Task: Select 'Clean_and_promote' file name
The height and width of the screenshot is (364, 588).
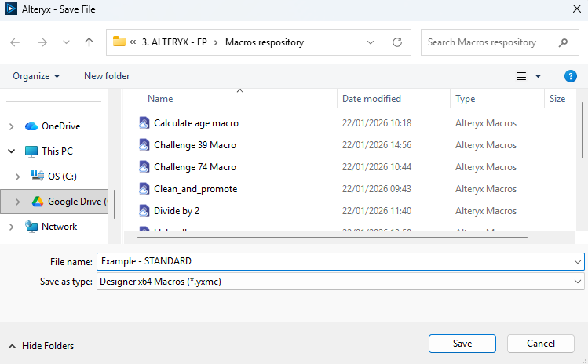Action: (x=195, y=189)
